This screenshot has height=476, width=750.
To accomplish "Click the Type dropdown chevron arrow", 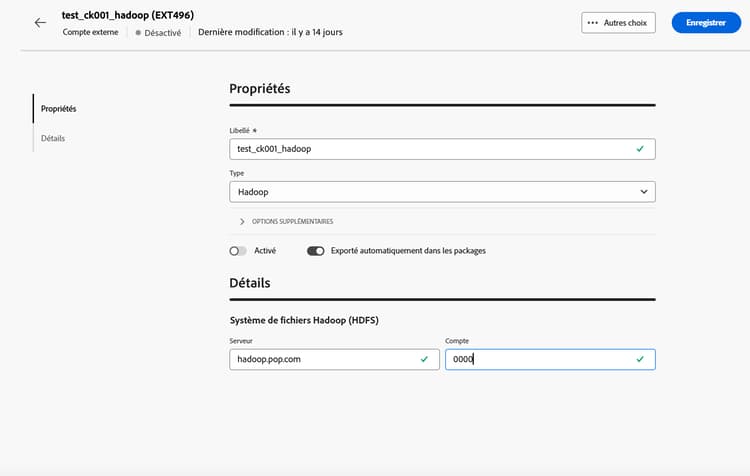I will (x=643, y=191).
